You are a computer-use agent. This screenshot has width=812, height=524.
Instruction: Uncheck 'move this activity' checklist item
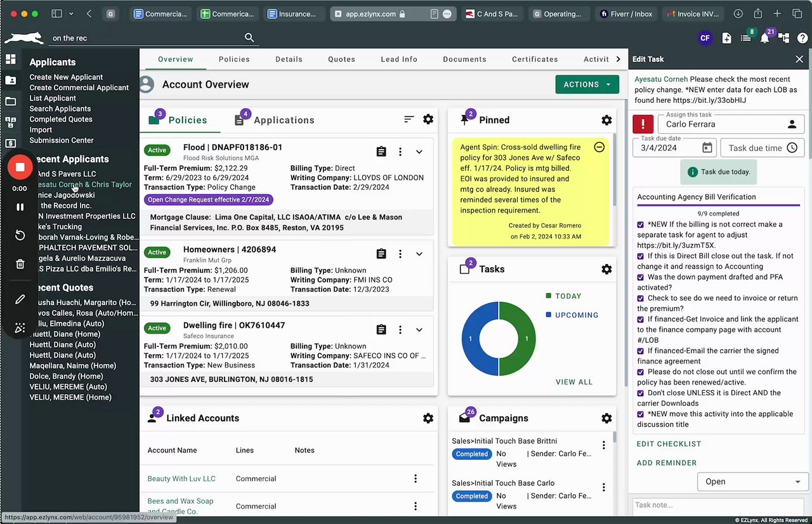click(641, 414)
